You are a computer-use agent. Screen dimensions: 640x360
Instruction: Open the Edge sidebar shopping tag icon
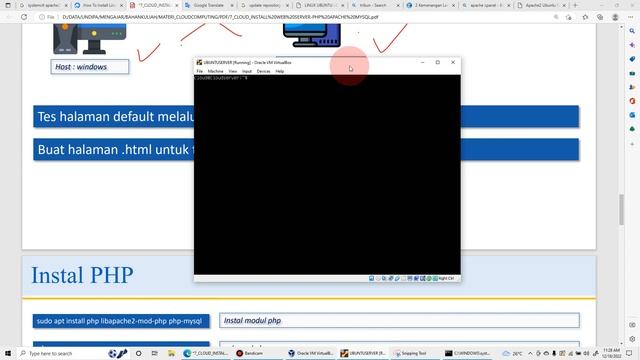(632, 59)
